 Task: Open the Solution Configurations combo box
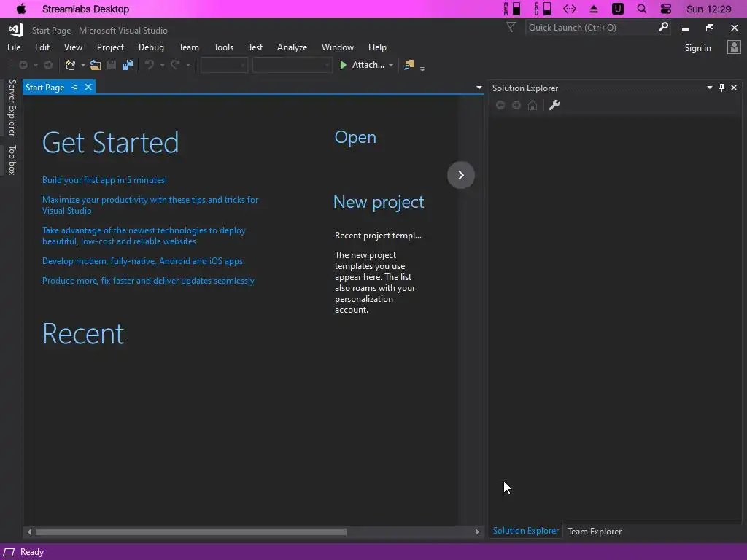coord(224,65)
